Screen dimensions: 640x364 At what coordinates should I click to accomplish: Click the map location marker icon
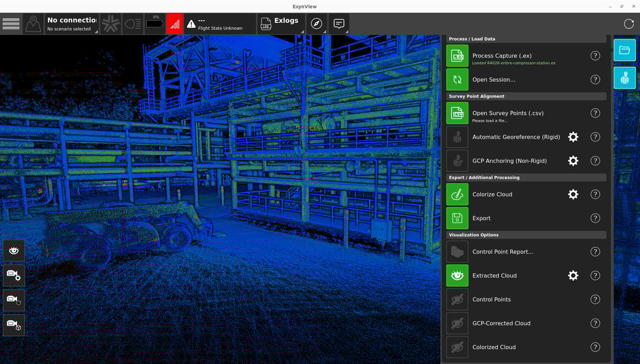(33, 24)
